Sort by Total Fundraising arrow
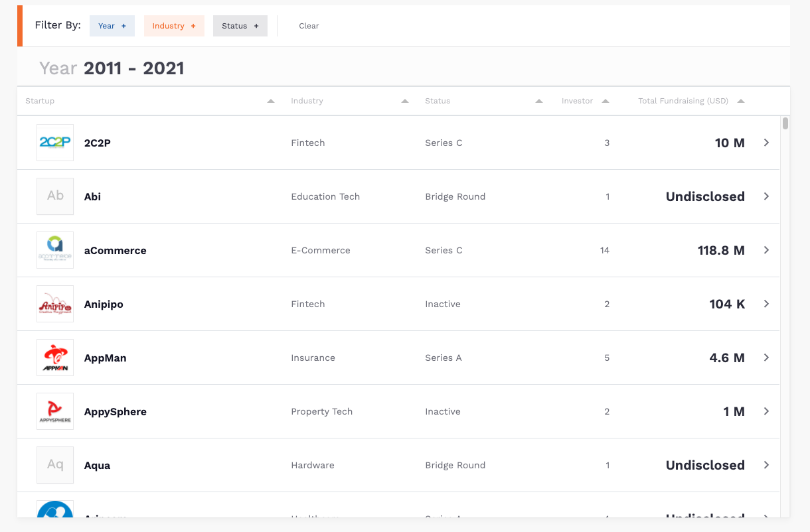This screenshot has width=810, height=532. point(741,101)
